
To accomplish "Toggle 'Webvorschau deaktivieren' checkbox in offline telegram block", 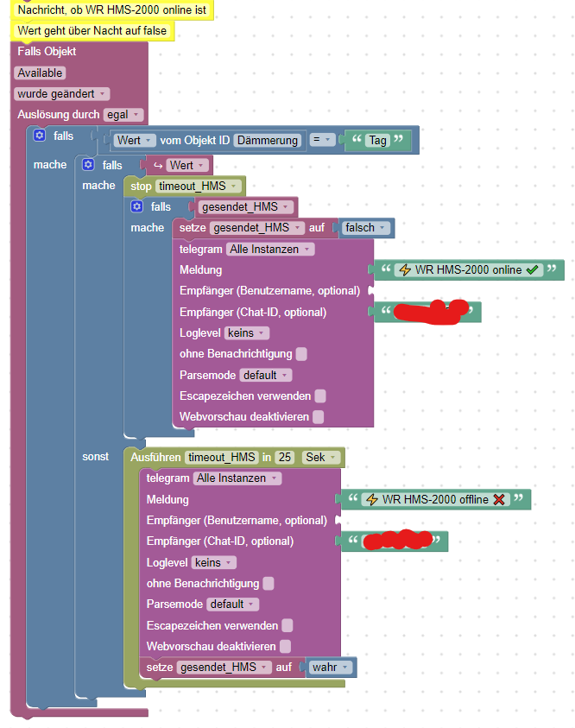I will click(x=285, y=646).
